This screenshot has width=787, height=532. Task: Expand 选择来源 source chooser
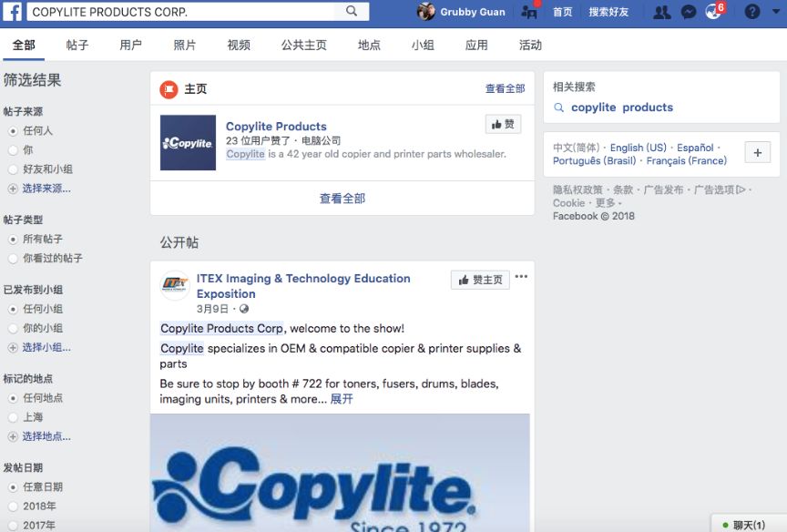click(x=46, y=189)
